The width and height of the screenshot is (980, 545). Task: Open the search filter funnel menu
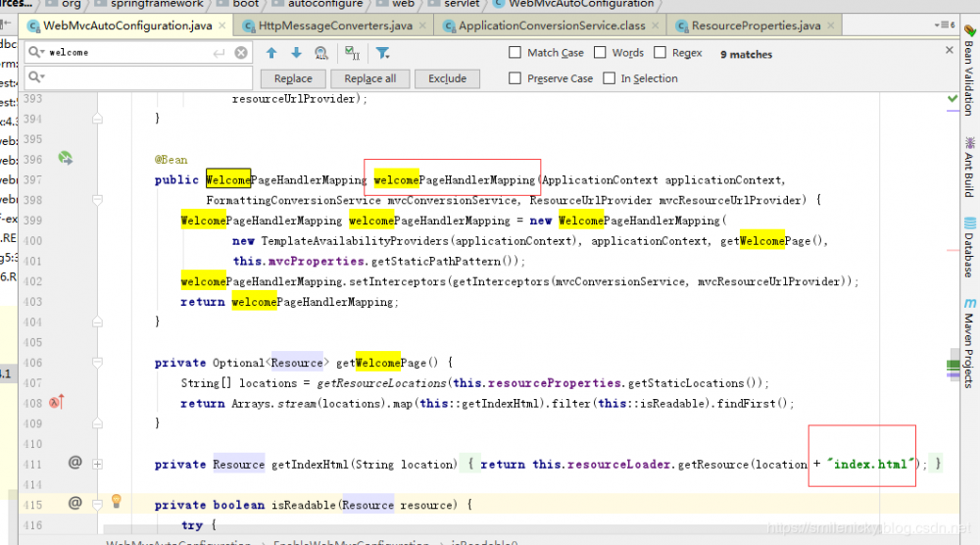coord(382,53)
